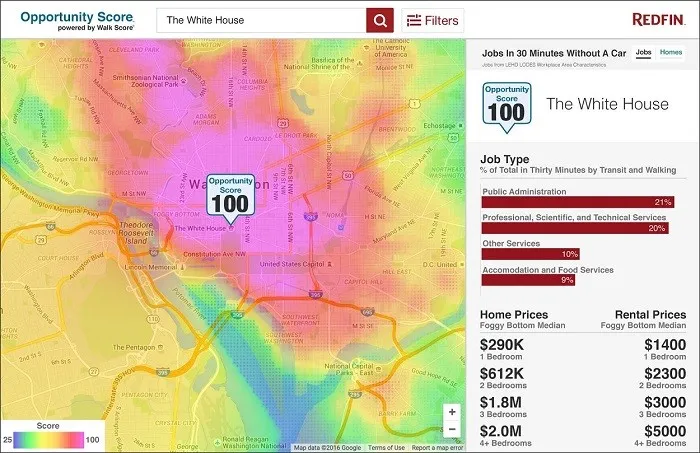
Task: Click The Pentagon map label
Action: 134,347
